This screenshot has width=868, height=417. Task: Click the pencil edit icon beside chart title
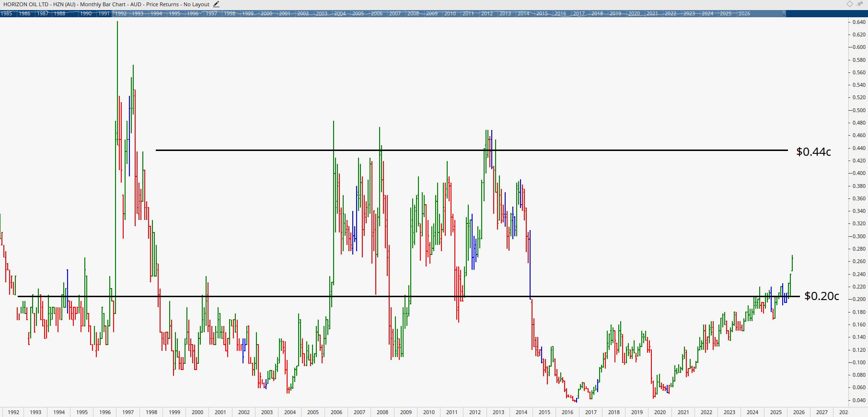click(216, 4)
